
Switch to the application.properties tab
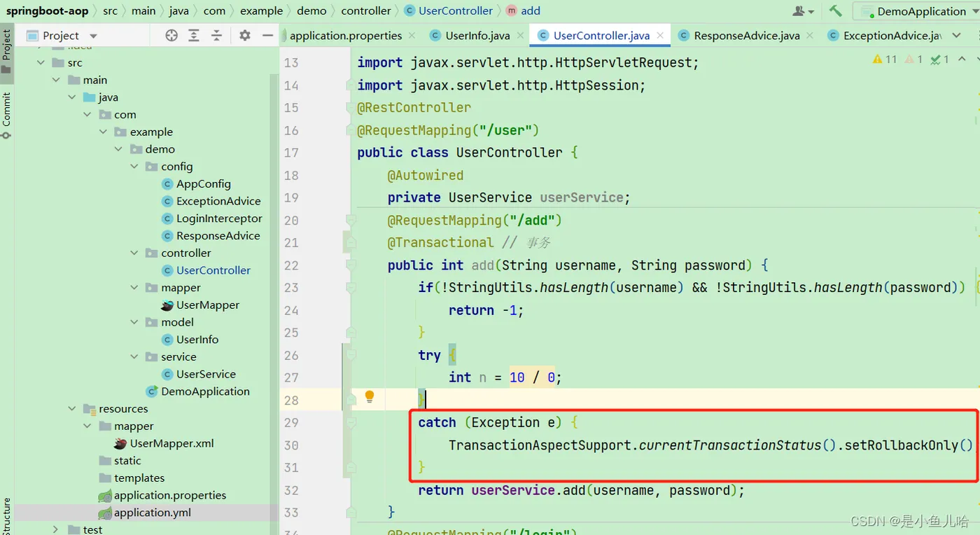point(346,36)
